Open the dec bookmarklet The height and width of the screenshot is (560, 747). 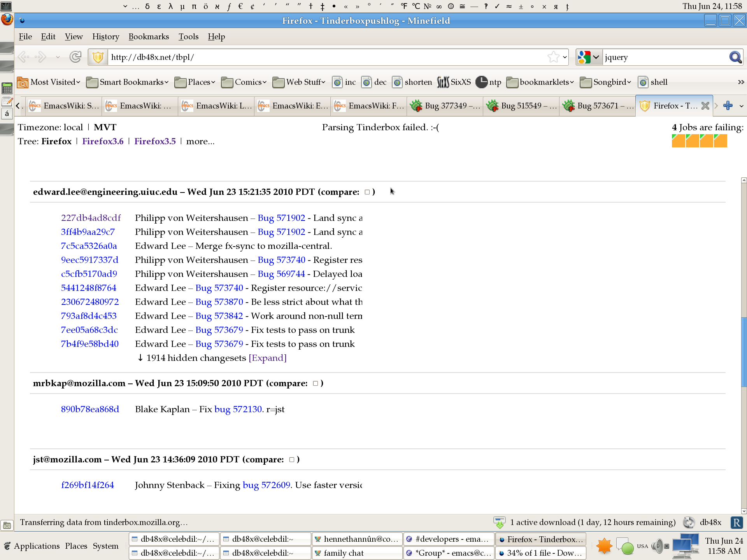[374, 82]
